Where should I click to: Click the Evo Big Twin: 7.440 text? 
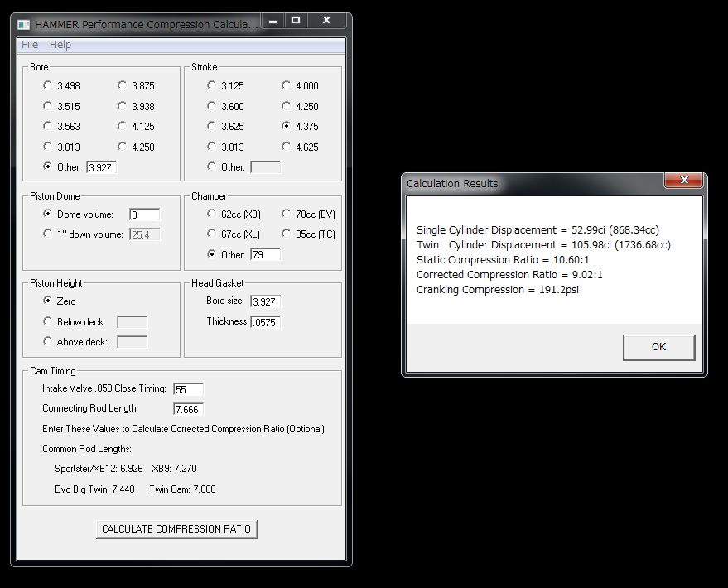pos(94,489)
